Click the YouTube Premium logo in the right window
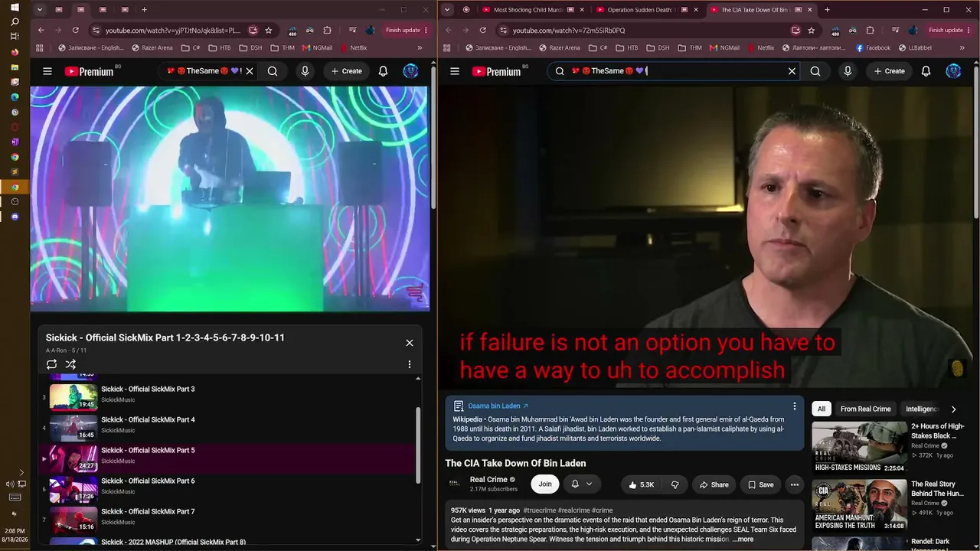Screen dimensions: 980x551 click(496, 71)
